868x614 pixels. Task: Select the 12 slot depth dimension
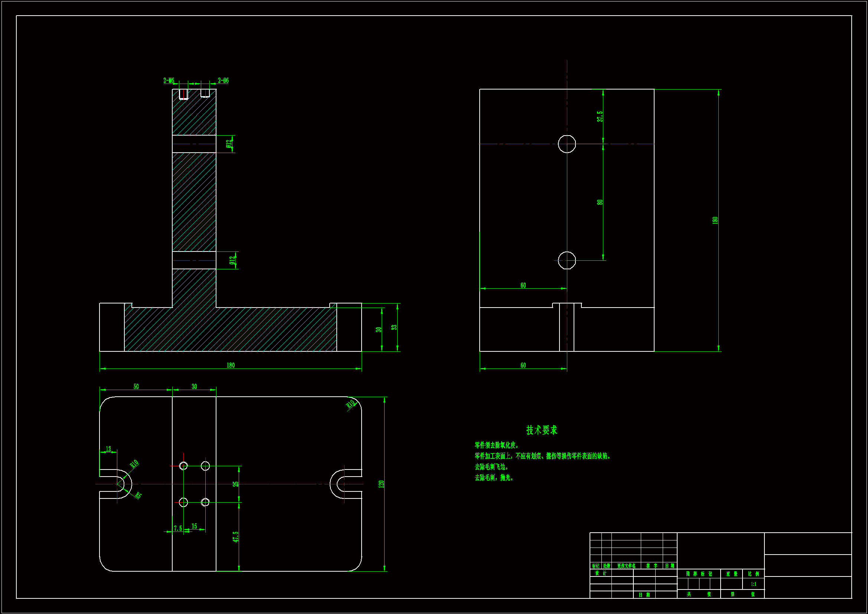[x=108, y=449]
